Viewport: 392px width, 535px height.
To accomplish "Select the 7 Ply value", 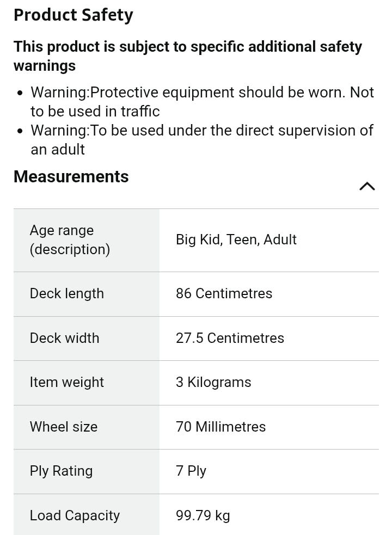I will (x=191, y=471).
